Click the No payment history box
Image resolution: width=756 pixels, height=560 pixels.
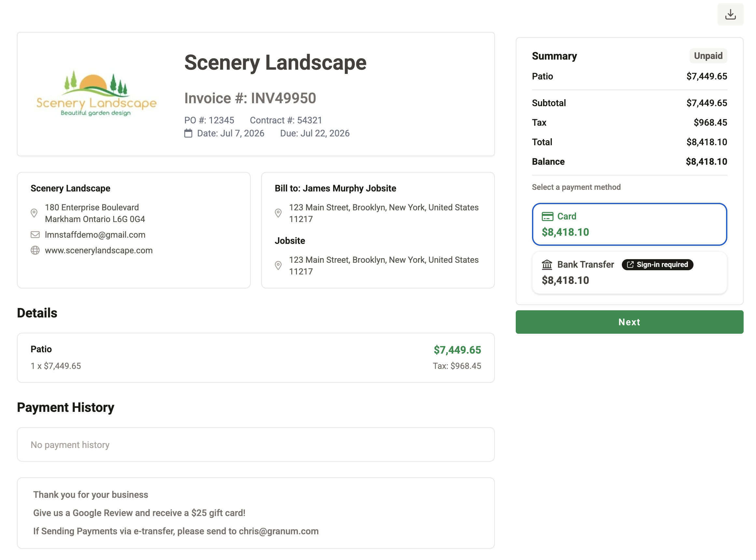256,444
